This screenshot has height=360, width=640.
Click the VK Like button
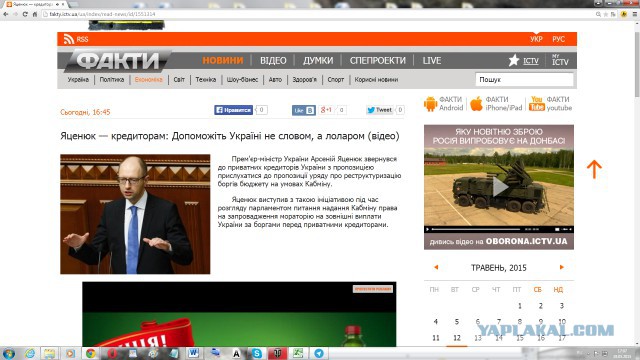pos(304,110)
